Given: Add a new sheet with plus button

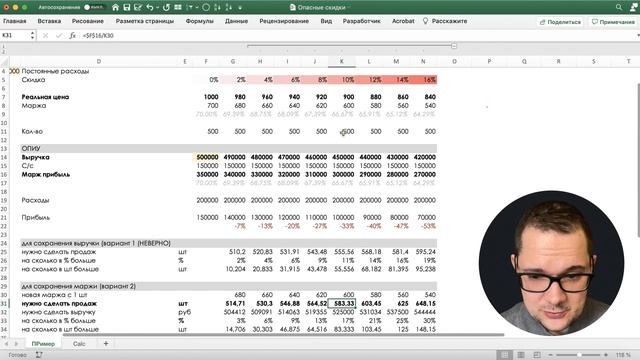Looking at the screenshot, I should (106, 343).
